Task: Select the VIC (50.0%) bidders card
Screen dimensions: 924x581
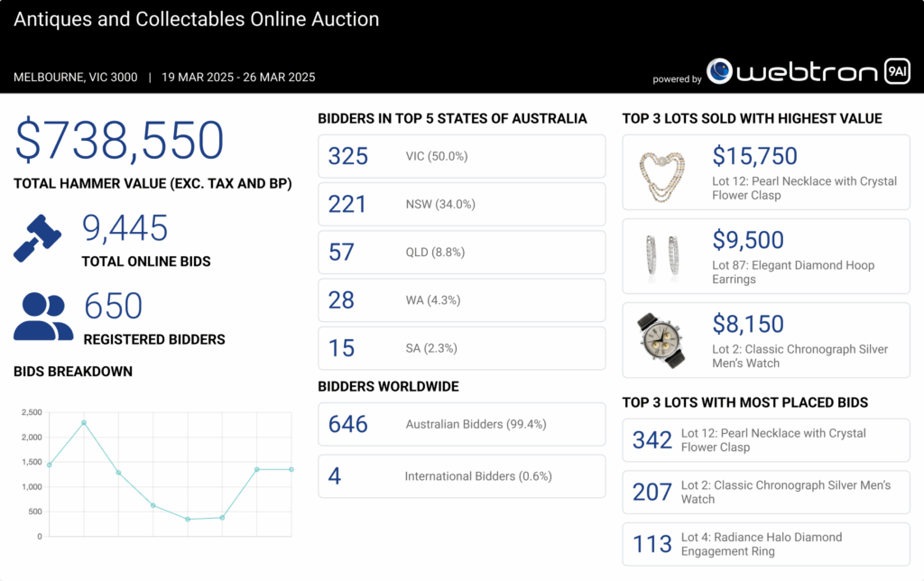Action: click(x=461, y=156)
